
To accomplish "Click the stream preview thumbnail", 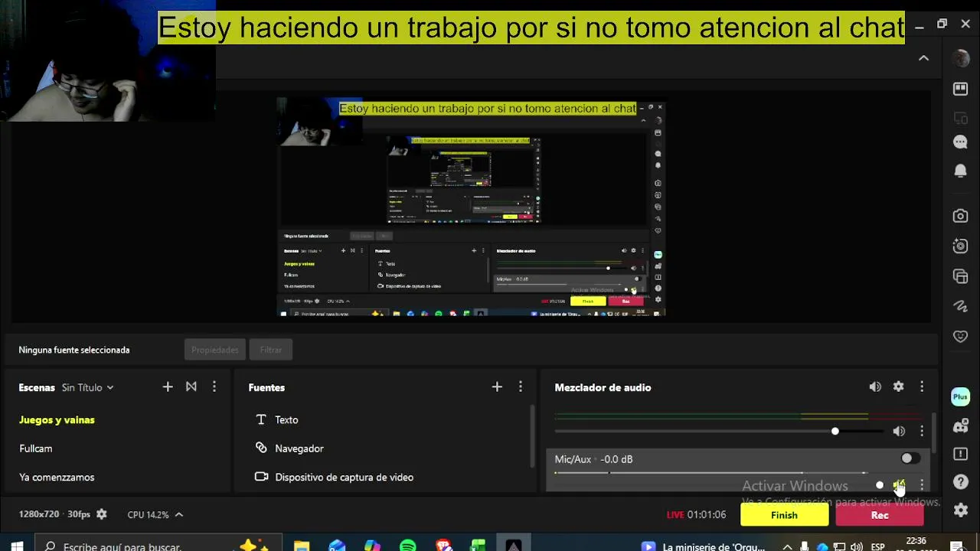I will (471, 207).
